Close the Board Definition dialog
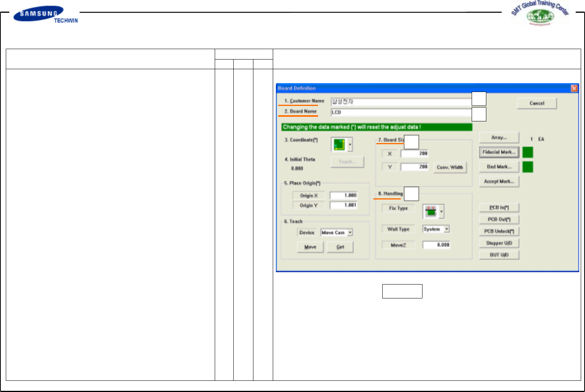 point(574,88)
